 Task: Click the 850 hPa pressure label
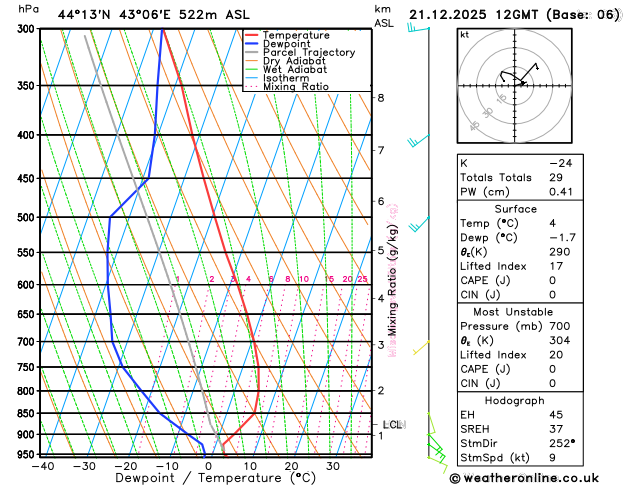click(x=28, y=413)
